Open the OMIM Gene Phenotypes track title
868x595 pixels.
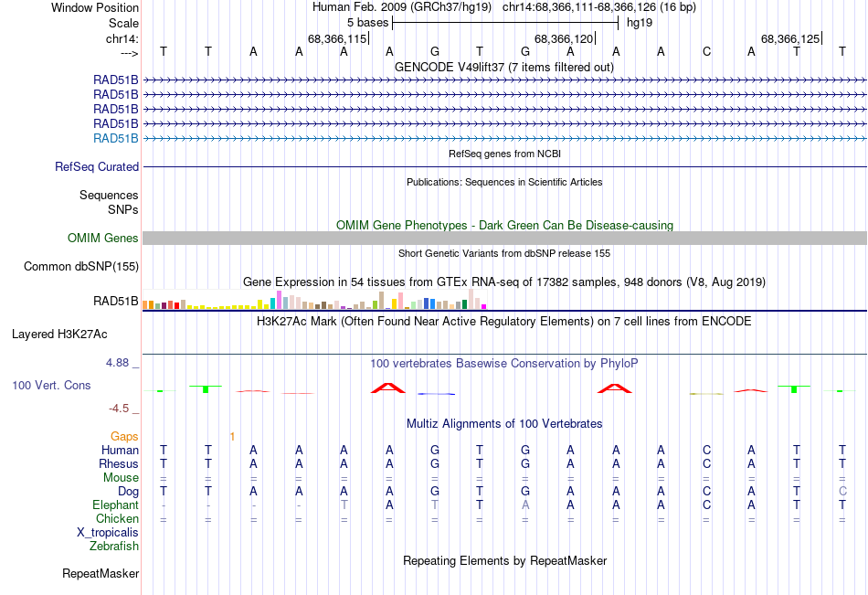coord(504,225)
